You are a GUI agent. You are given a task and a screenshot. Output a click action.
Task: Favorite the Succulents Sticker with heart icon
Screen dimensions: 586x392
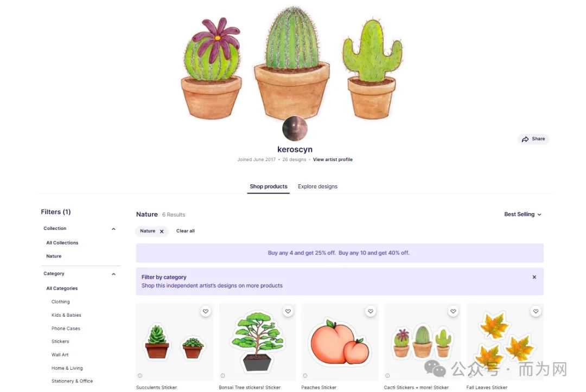pos(206,311)
